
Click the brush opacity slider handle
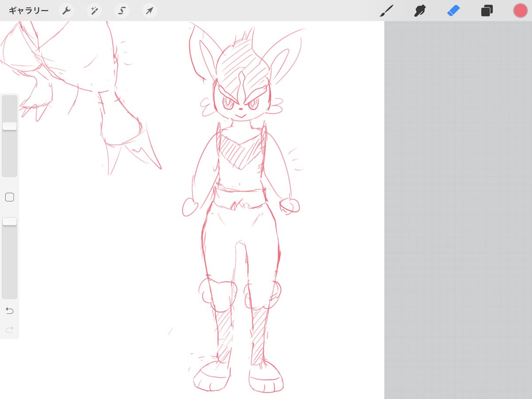click(x=9, y=221)
